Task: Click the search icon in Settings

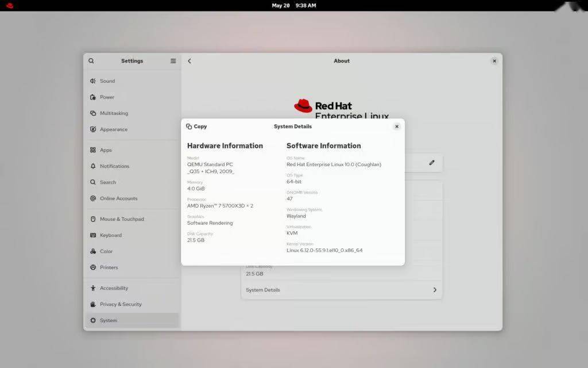Action: click(x=91, y=61)
